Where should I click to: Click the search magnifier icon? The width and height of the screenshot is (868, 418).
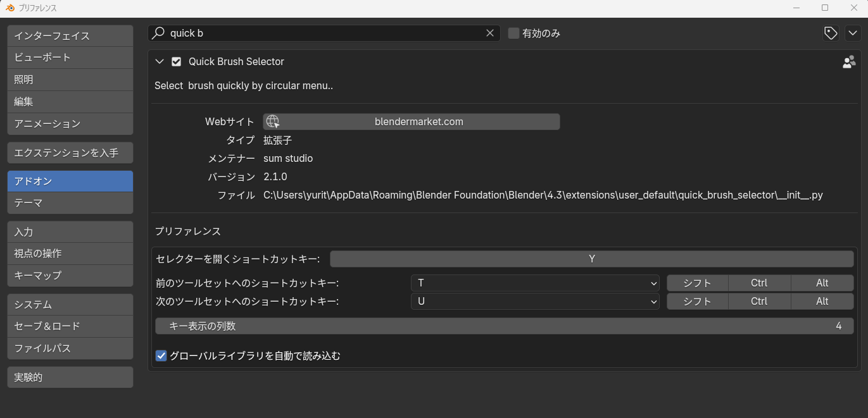158,33
